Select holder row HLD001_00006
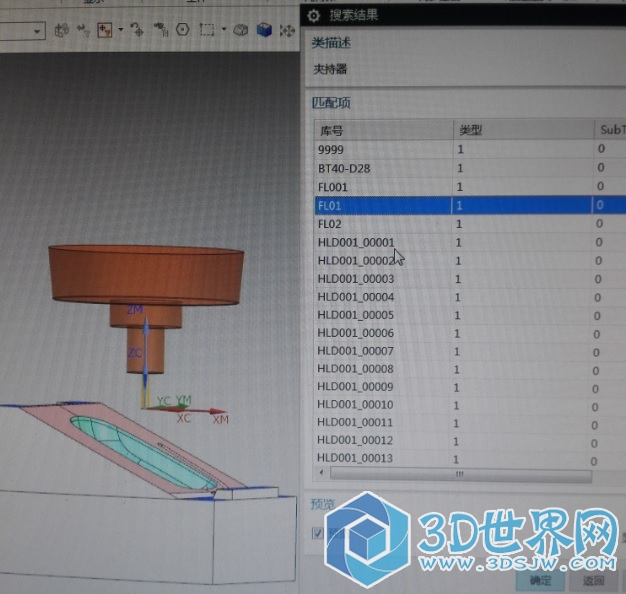626x594 pixels. (470, 333)
